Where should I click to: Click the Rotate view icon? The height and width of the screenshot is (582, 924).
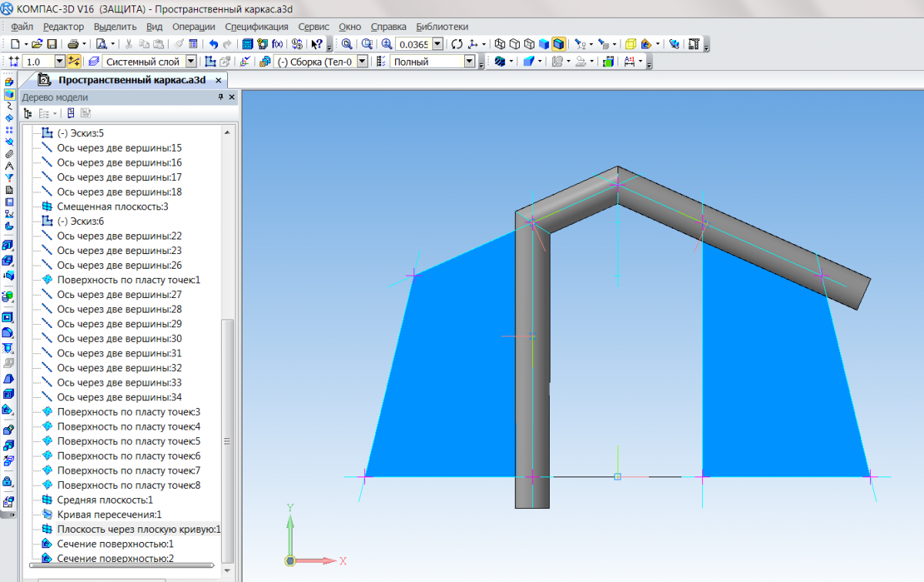click(x=457, y=44)
